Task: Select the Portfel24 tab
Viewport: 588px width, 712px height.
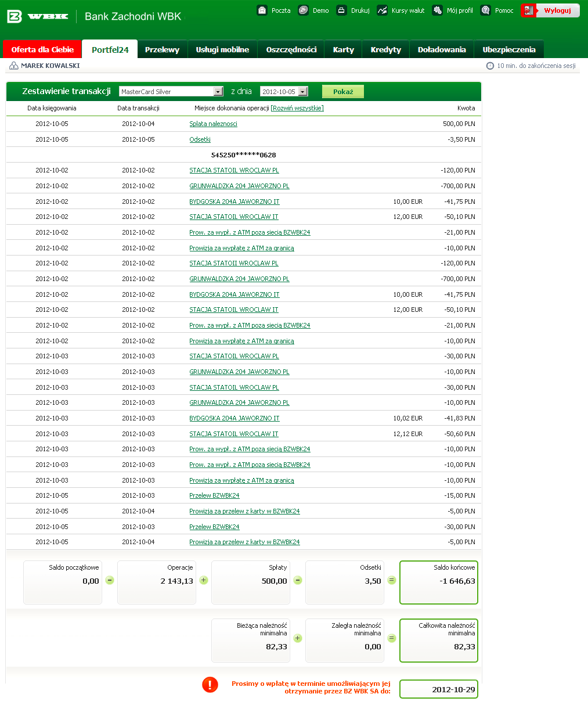Action: [x=110, y=49]
